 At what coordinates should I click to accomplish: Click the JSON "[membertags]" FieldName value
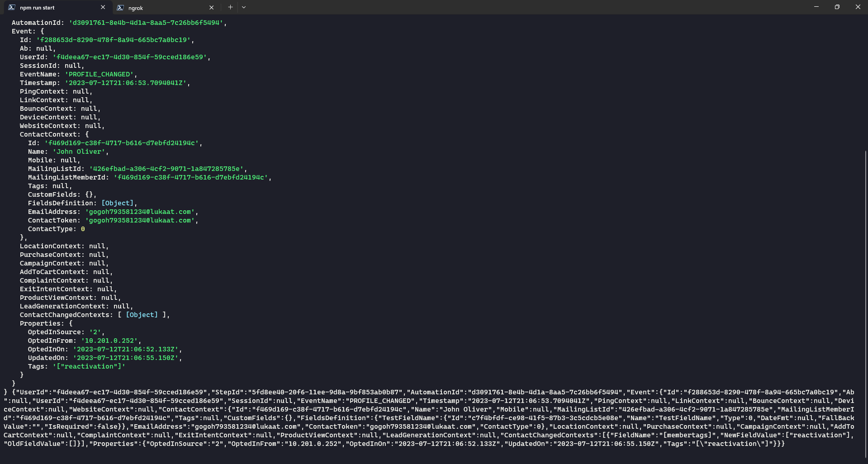(688, 435)
